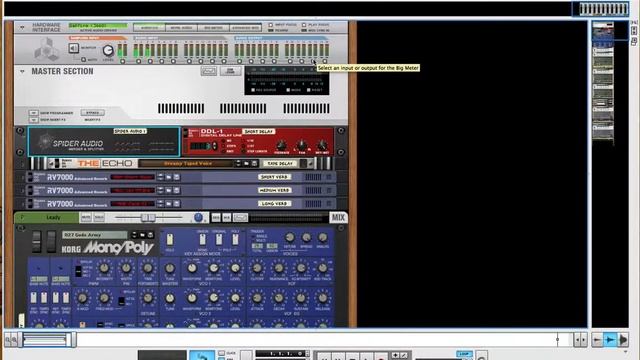This screenshot has height=360, width=640.
Task: Adjust the Leady channel blue pan knob
Action: [x=198, y=218]
